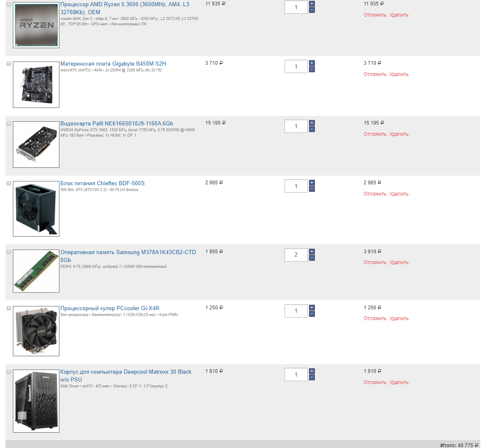Tick checkbox for Deepcool Matrexx 30 case
Viewport: 486px width, 448px height.
point(9,372)
